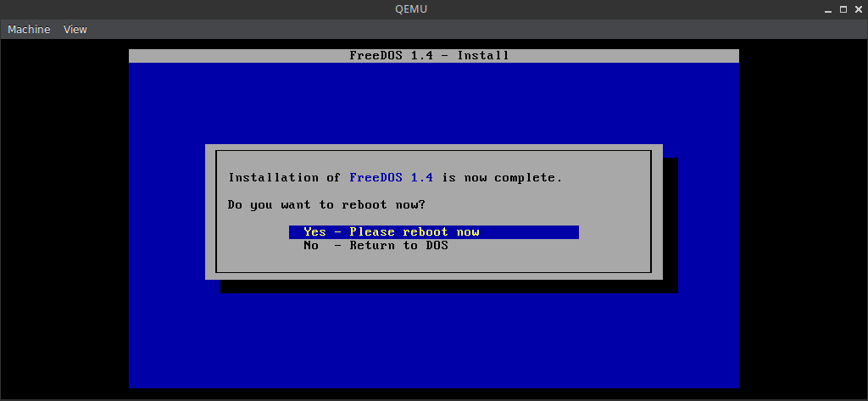This screenshot has height=401, width=868.
Task: Click "Do you want to reboot now?" text
Action: point(326,205)
